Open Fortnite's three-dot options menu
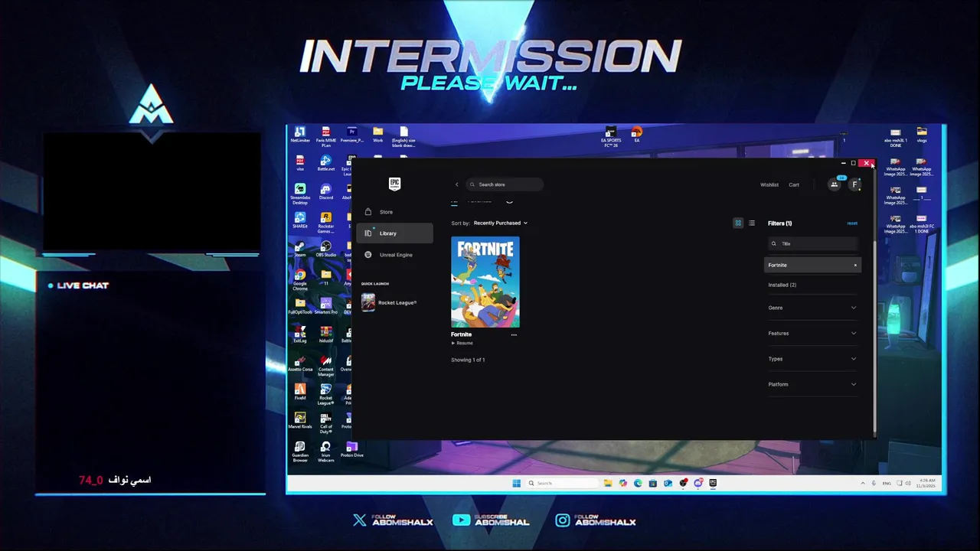This screenshot has height=551, width=980. click(x=514, y=334)
